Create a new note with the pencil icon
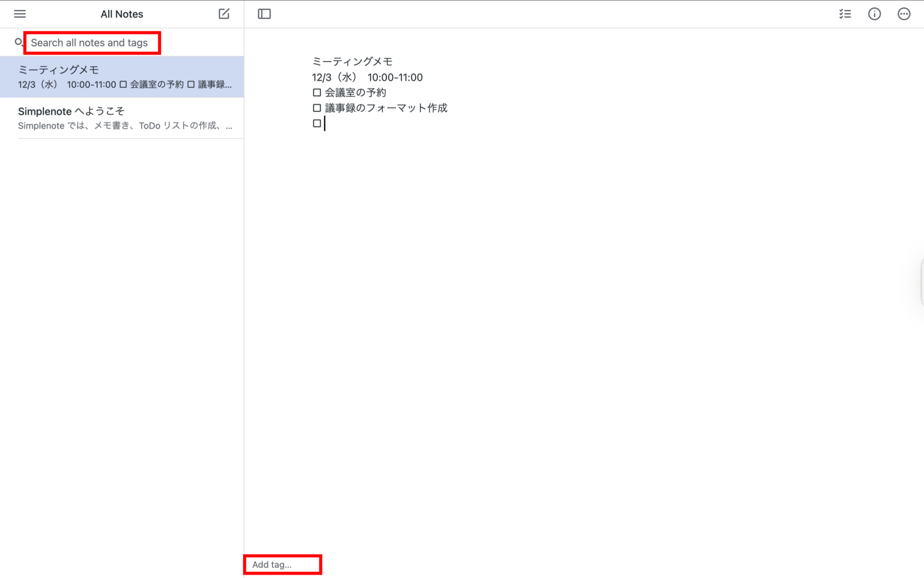The height and width of the screenshot is (578, 924). 223,13
